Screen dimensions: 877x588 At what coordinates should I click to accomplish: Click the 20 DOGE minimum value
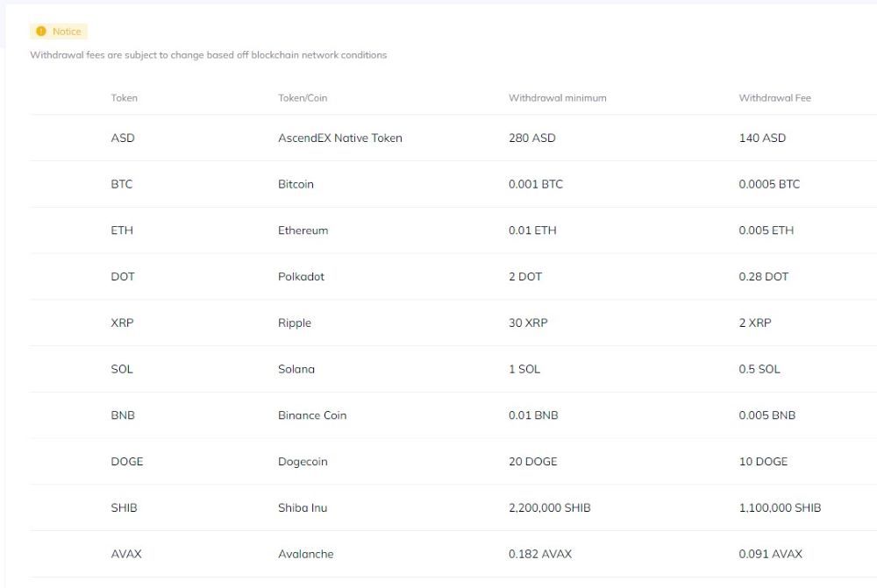[532, 462]
